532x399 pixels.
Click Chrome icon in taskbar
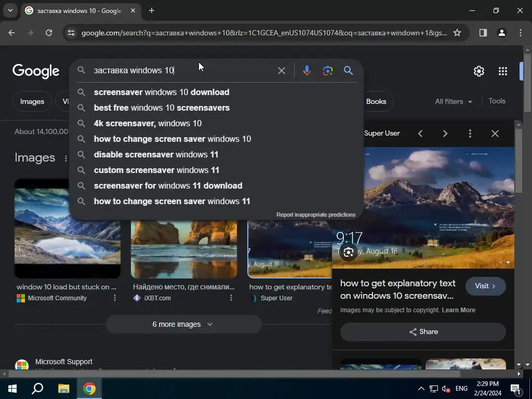(89, 389)
